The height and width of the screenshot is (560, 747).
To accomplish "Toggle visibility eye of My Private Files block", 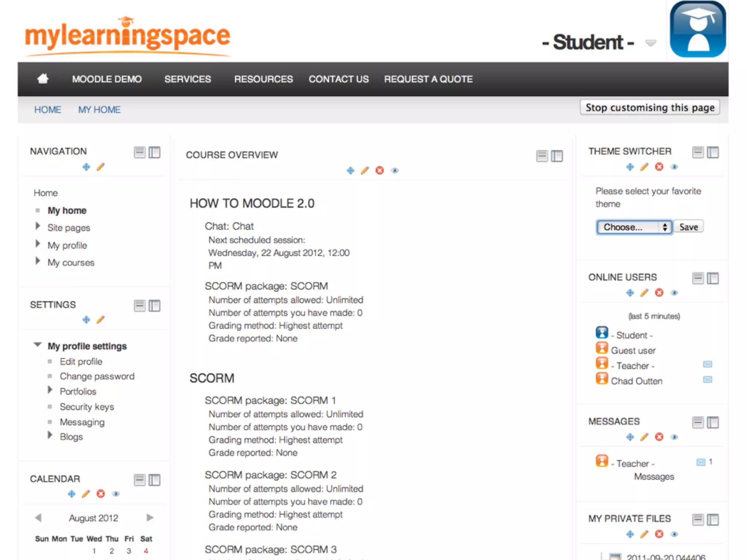I will [x=674, y=534].
